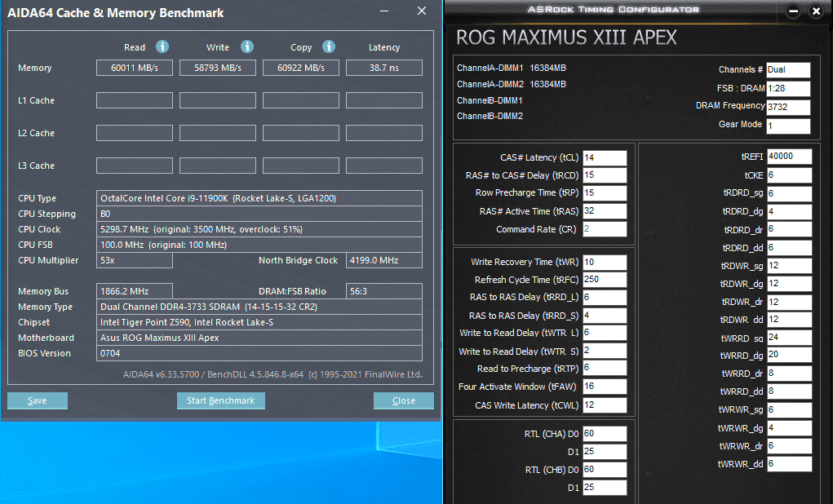Click the tRRD_S RAS to RAS Delay field
The width and height of the screenshot is (833, 504).
(605, 316)
